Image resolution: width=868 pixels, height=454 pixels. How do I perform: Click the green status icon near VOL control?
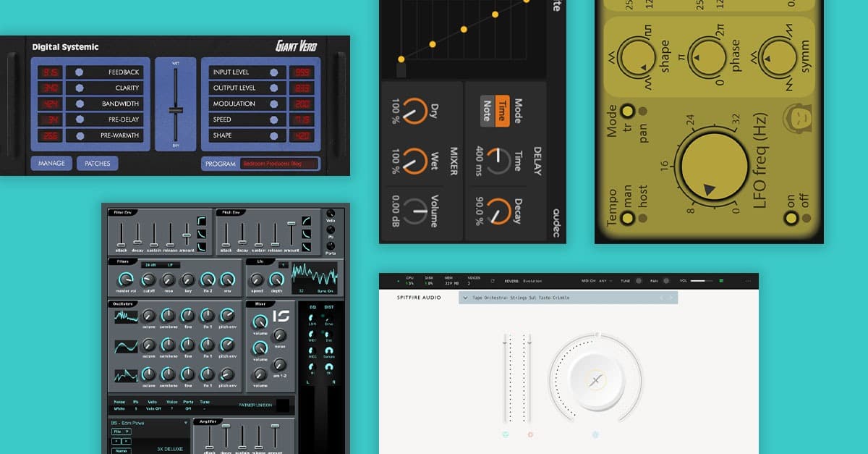tap(721, 281)
